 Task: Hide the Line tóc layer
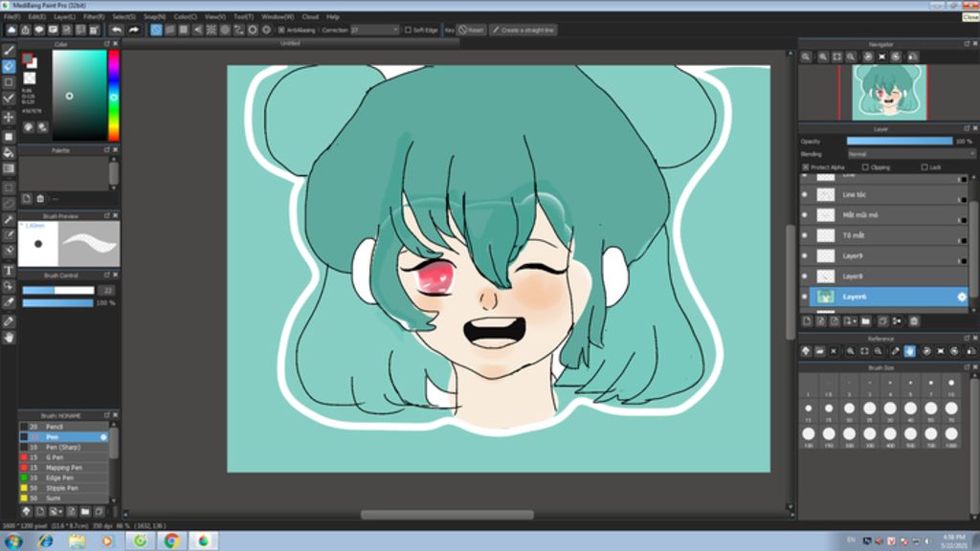click(x=804, y=195)
